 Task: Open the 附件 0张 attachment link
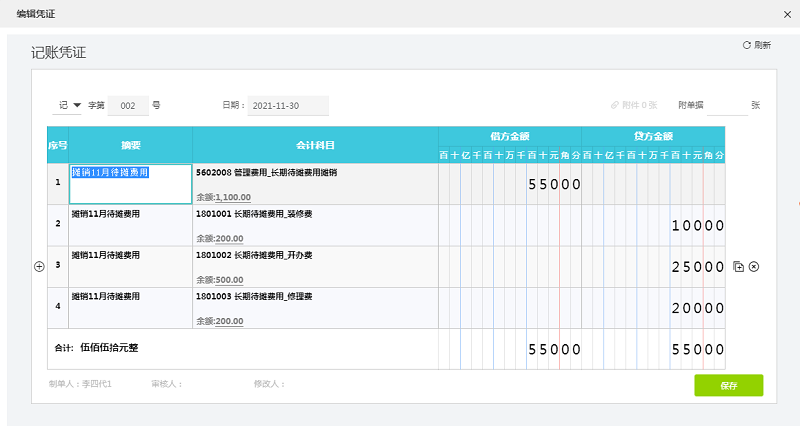(633, 105)
